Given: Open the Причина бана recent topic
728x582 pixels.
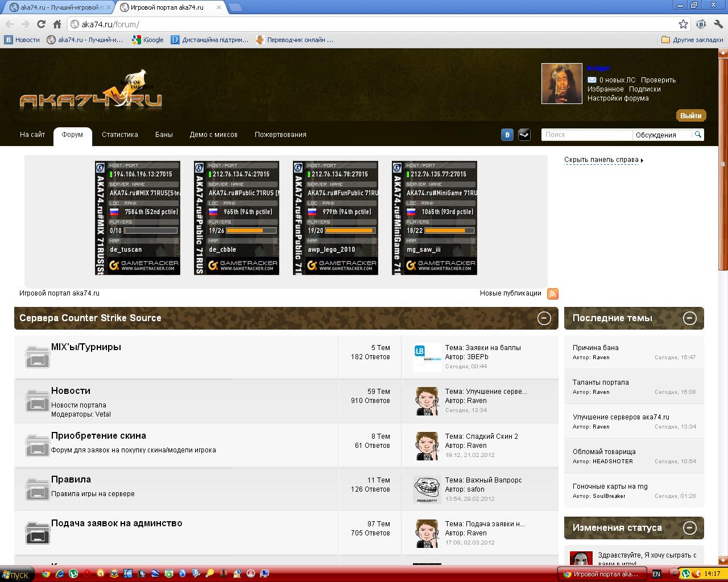Looking at the screenshot, I should (x=595, y=348).
